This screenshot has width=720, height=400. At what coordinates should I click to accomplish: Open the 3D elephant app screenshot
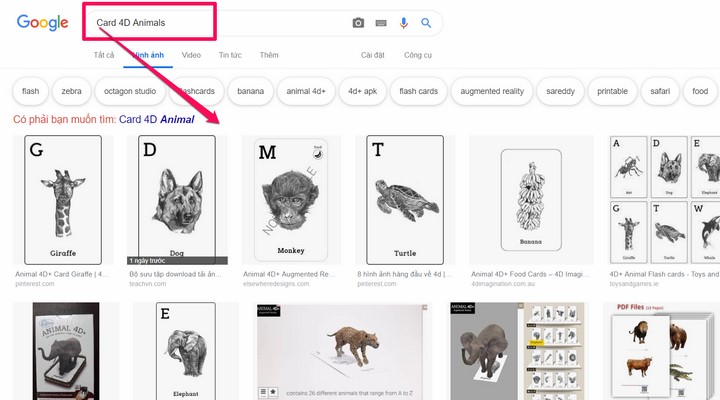[517, 351]
